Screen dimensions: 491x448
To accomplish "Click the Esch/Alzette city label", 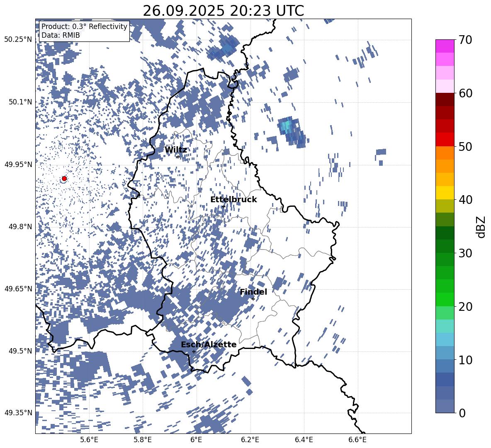I will tap(209, 345).
